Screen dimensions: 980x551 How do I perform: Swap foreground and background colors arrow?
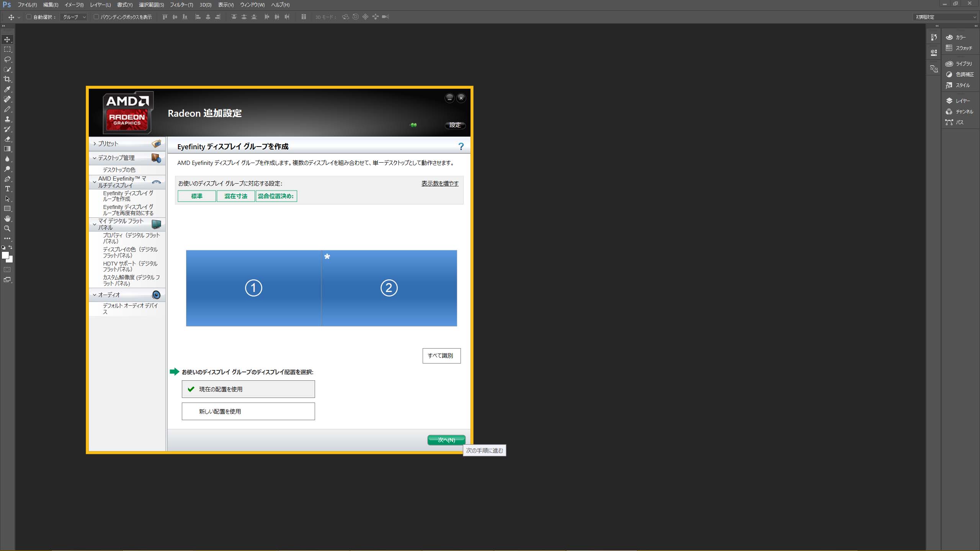[10, 247]
